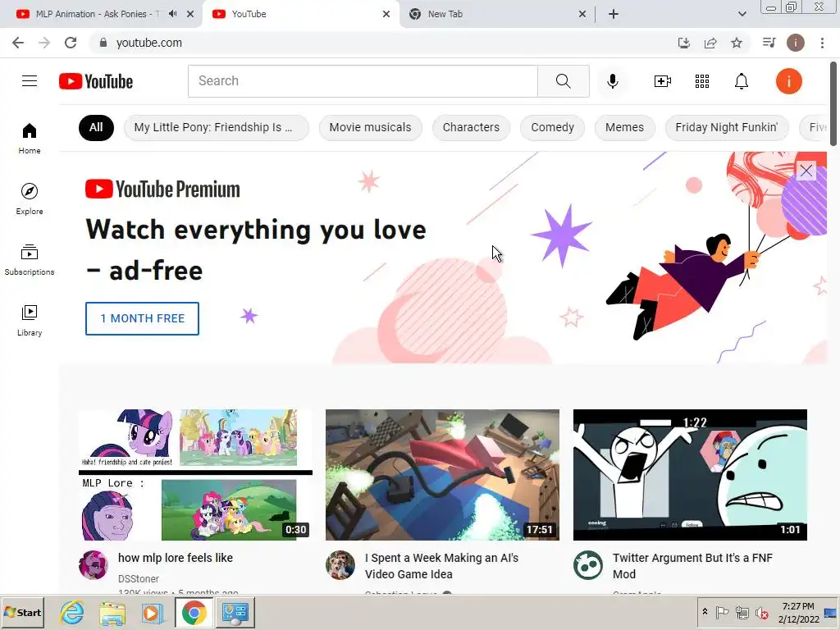Open the how mlp lore feels like thumbnail
Screen dimensions: 840x630
click(x=195, y=475)
